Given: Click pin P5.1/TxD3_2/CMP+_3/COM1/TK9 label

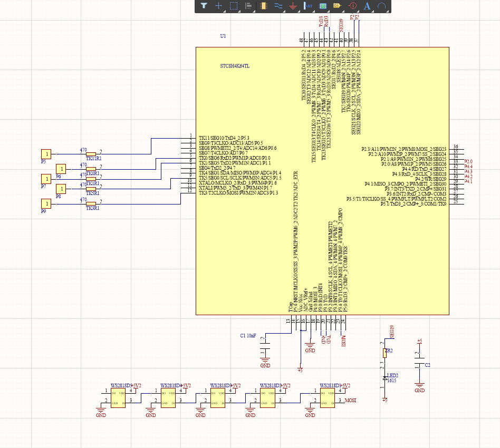Looking at the screenshot, I should tap(414, 203).
